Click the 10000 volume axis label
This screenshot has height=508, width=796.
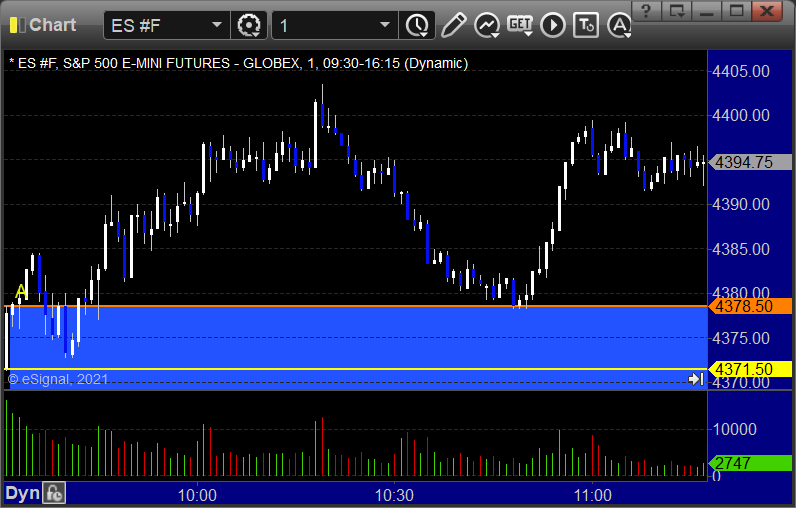pos(735,429)
